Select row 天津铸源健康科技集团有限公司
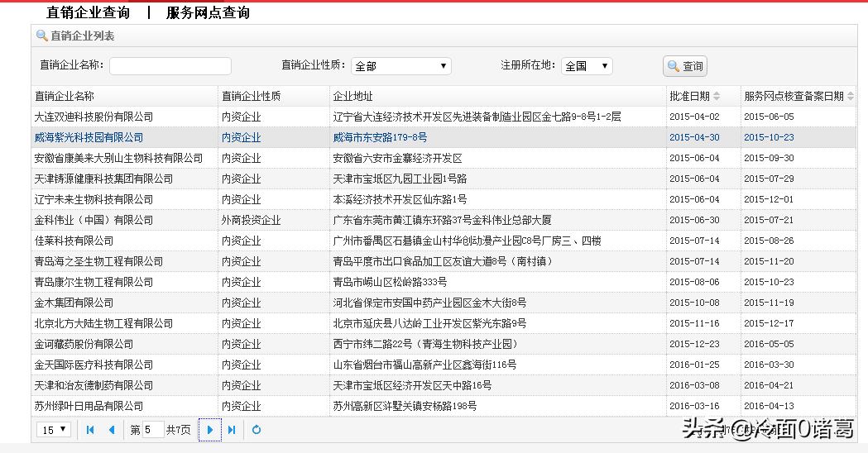This screenshot has height=453, width=868. (x=444, y=179)
